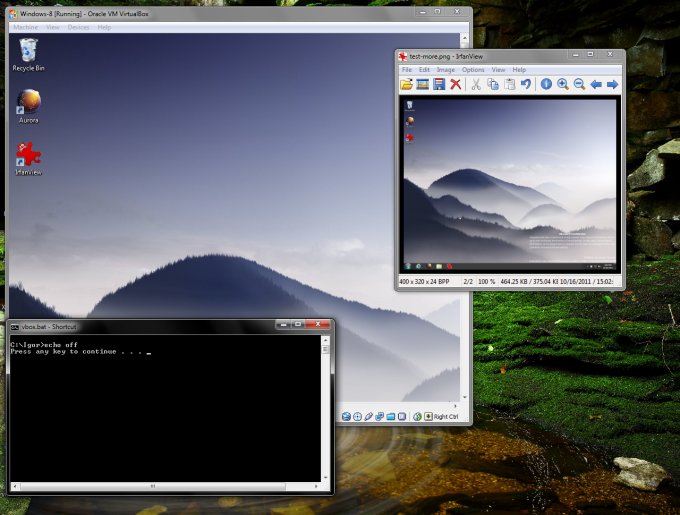This screenshot has width=680, height=515.
Task: Select the Aurora shortcut on guest desktop
Action: [x=29, y=107]
